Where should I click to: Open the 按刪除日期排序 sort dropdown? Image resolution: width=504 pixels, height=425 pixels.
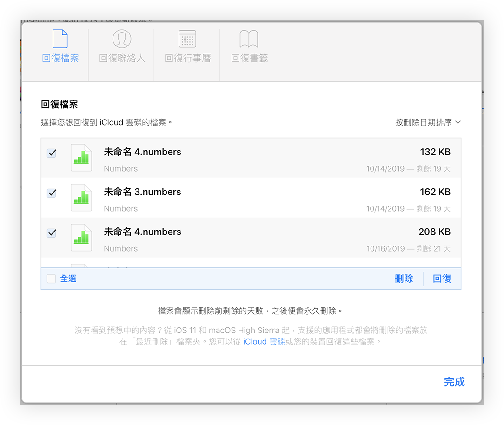click(428, 122)
